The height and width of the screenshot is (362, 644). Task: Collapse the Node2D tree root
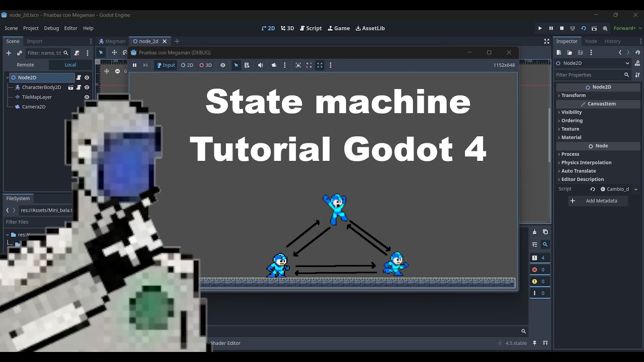click(8, 77)
